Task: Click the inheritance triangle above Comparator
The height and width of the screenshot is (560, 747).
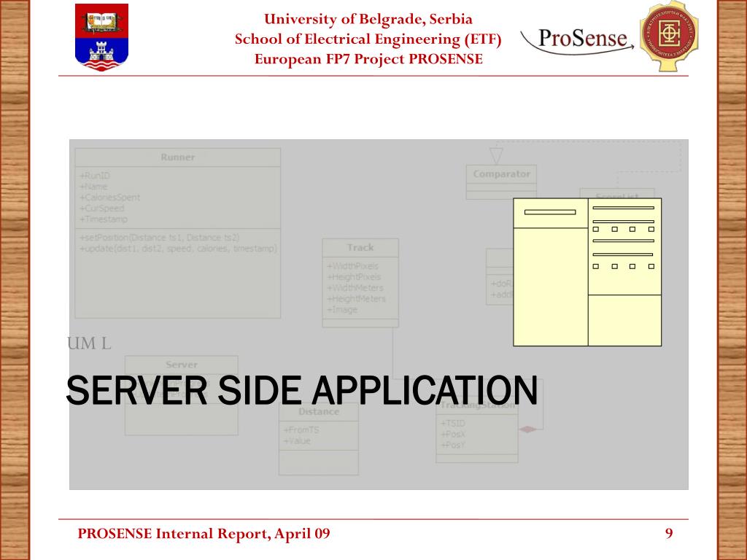Action: 496,156
